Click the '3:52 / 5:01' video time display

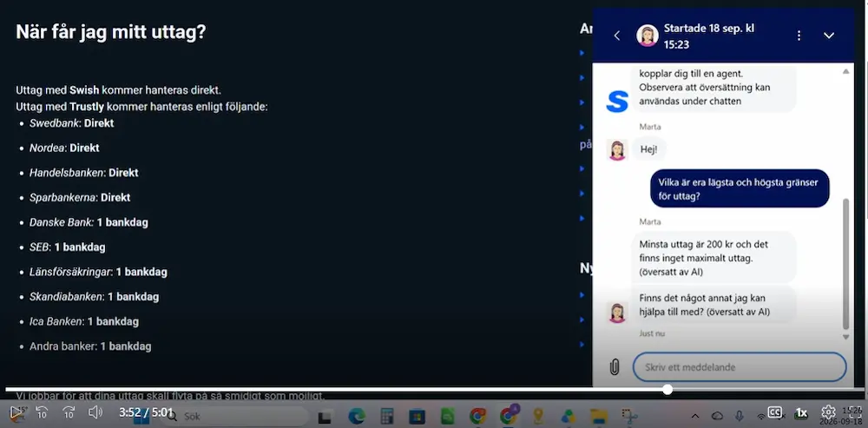click(x=146, y=412)
